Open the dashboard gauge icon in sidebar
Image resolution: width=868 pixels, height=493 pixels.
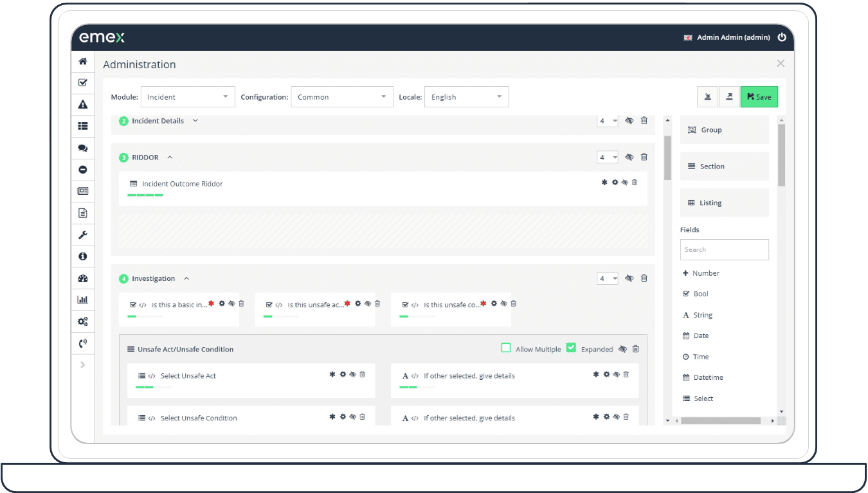coord(82,278)
